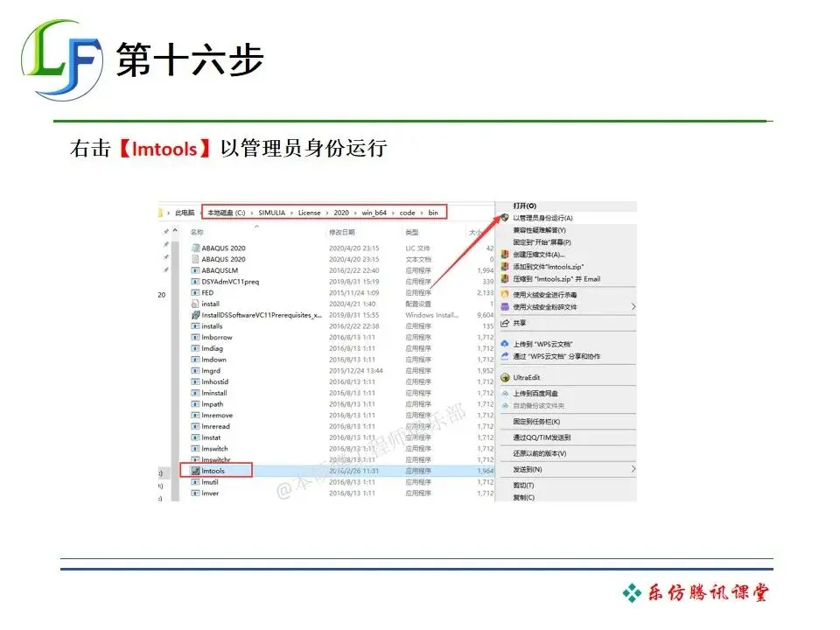Click the shield icon beside run as administrator
The width and height of the screenshot is (840, 630).
tap(505, 218)
